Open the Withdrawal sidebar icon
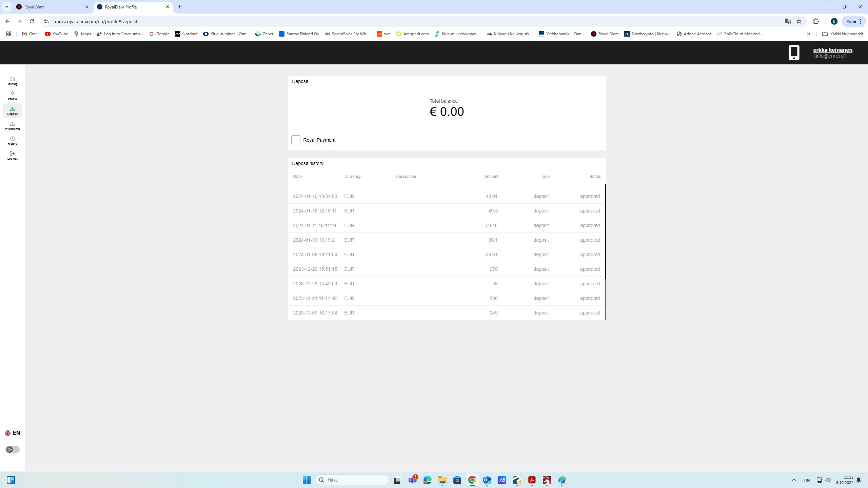The width and height of the screenshot is (868, 488). pos(12,125)
